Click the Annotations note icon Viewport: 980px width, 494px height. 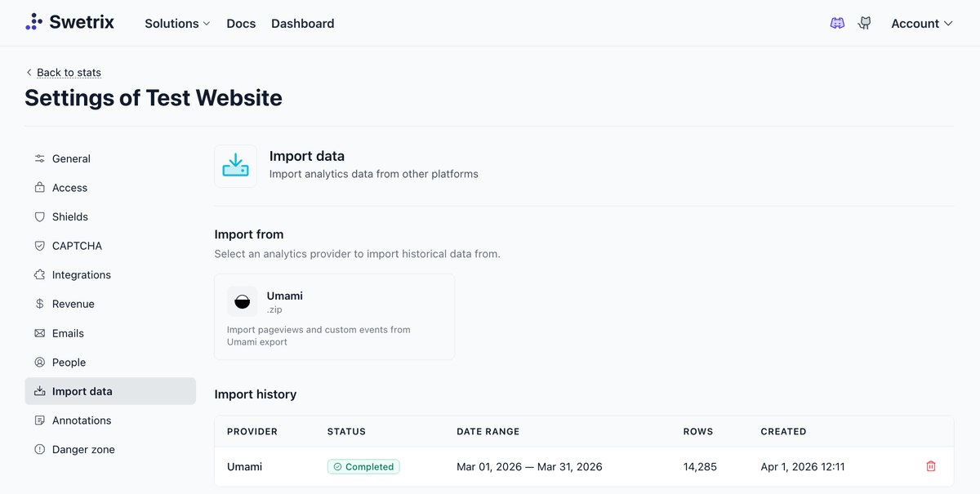point(39,421)
